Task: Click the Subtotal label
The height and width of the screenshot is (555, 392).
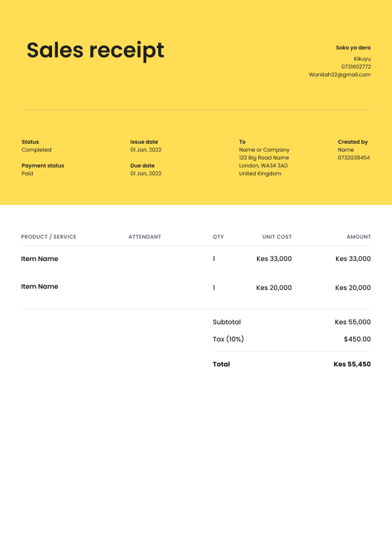Action: [227, 322]
